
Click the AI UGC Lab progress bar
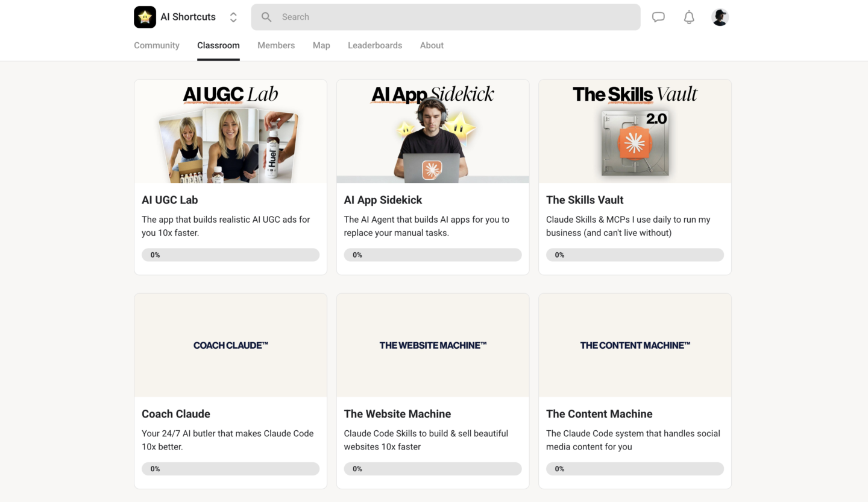point(230,255)
